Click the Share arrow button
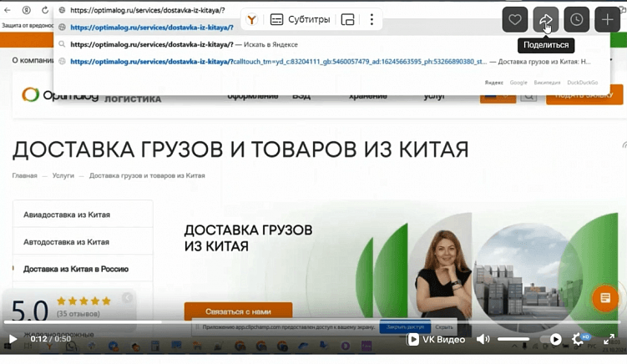 (x=546, y=19)
